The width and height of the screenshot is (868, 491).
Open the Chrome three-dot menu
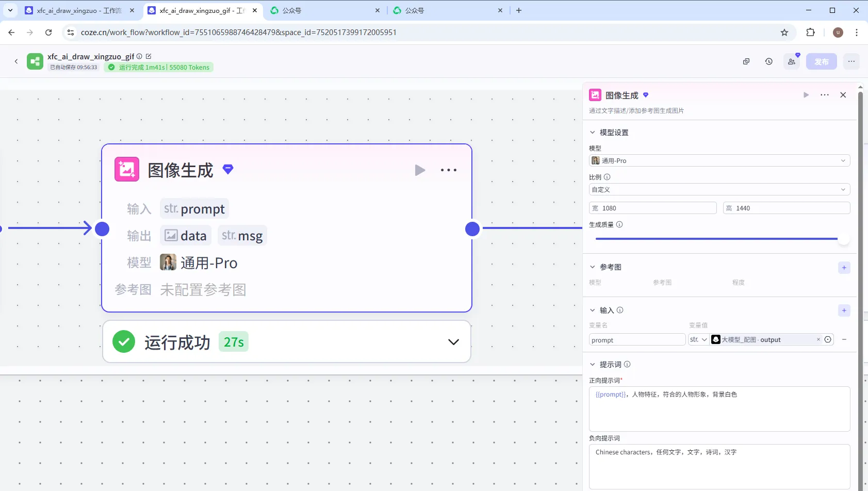tap(857, 32)
